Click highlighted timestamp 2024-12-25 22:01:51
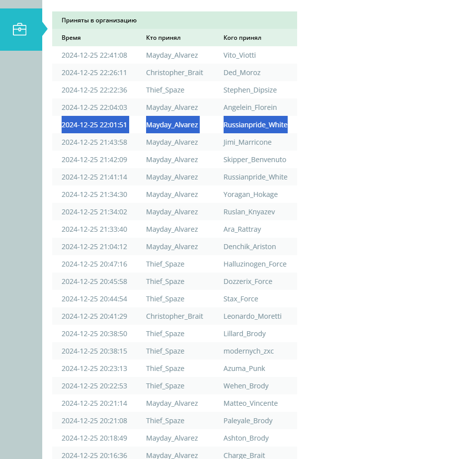Viewport: 476px width, 459px height. tap(95, 124)
